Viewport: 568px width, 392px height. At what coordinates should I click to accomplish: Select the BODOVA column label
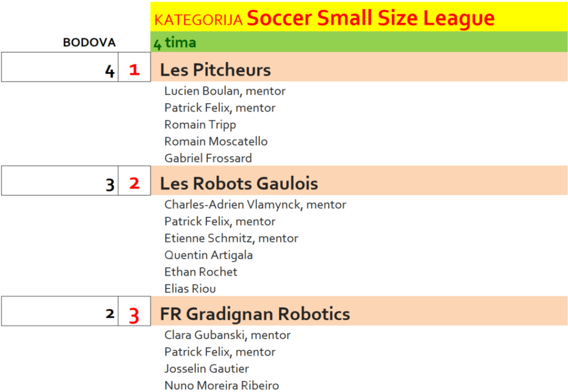(89, 43)
